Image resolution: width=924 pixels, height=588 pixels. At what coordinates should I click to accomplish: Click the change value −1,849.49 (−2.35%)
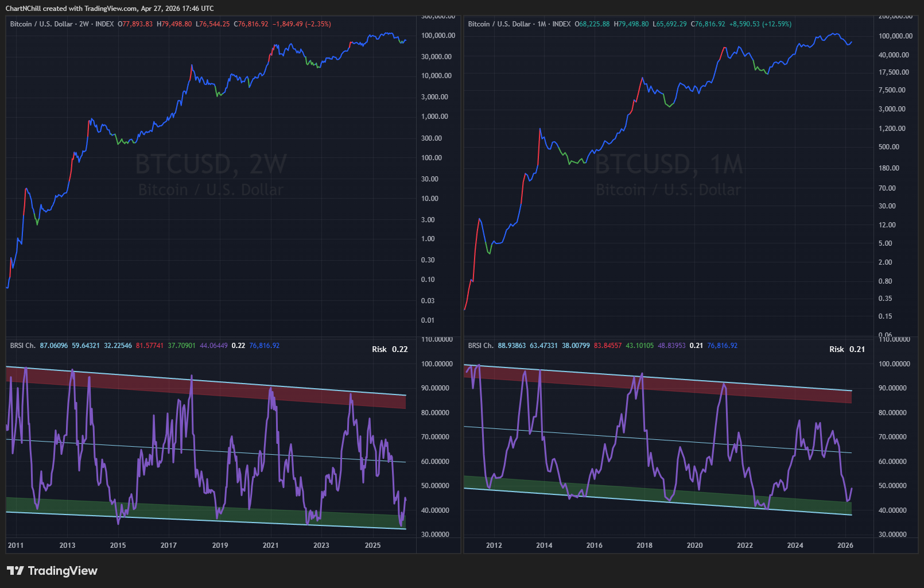(x=302, y=24)
